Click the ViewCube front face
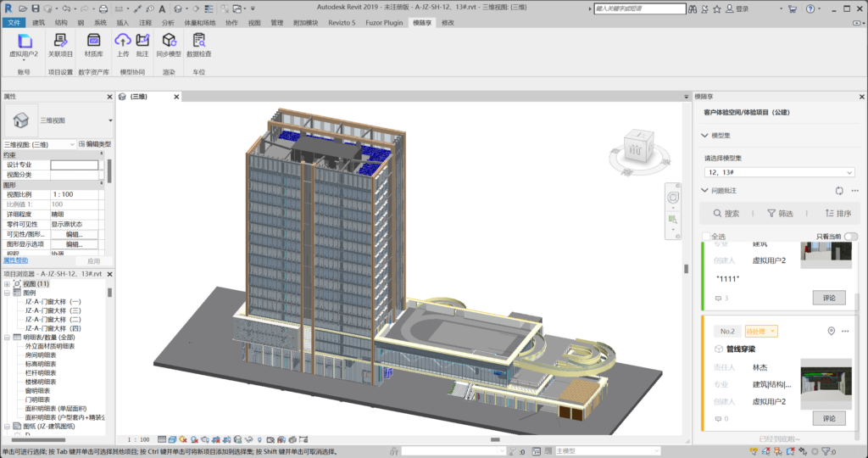This screenshot has height=458, width=868. click(x=635, y=150)
